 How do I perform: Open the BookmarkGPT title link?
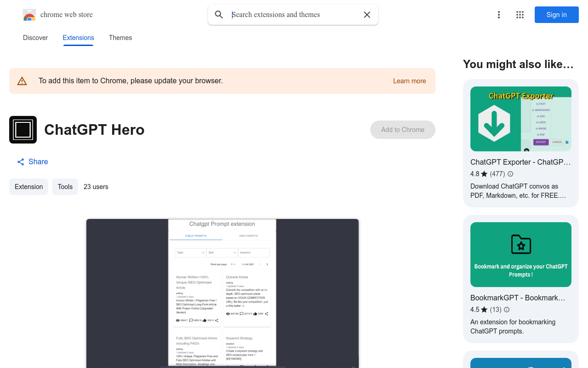518,298
